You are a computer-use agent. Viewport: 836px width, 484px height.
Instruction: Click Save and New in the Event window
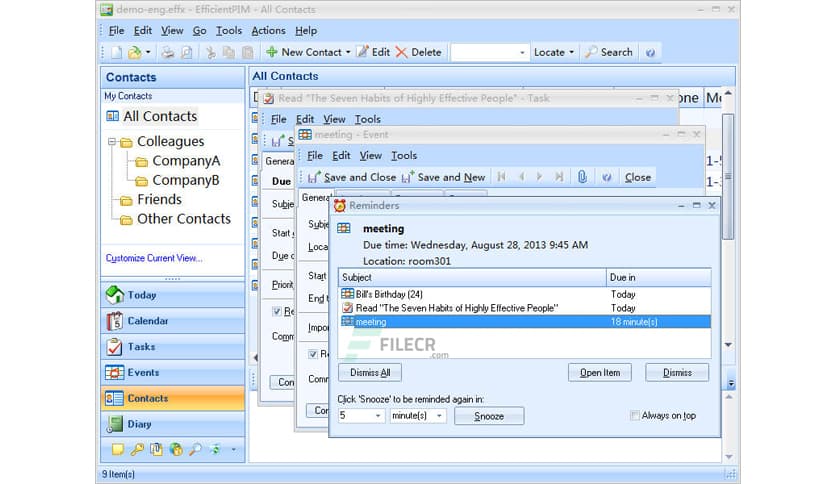pos(444,177)
